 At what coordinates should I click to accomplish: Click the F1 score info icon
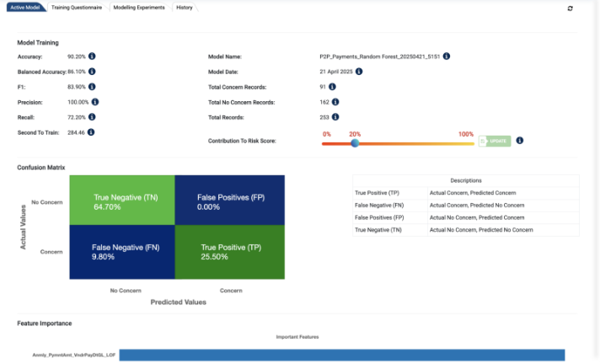tap(92, 87)
